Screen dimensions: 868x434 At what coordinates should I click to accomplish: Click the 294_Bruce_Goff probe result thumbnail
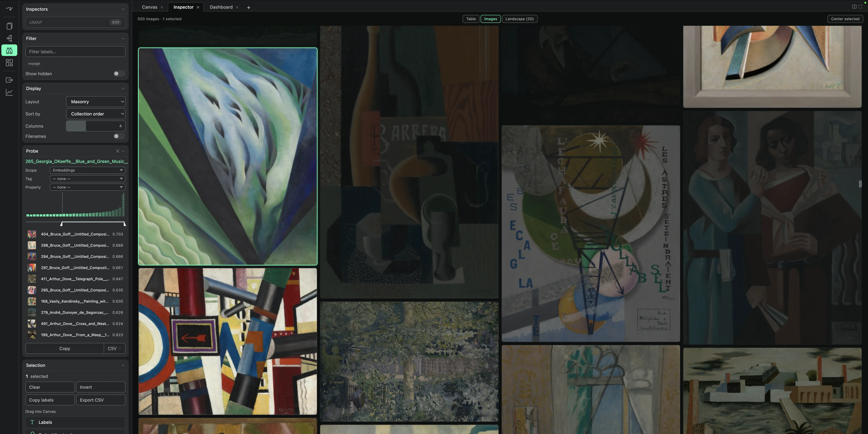tap(32, 257)
